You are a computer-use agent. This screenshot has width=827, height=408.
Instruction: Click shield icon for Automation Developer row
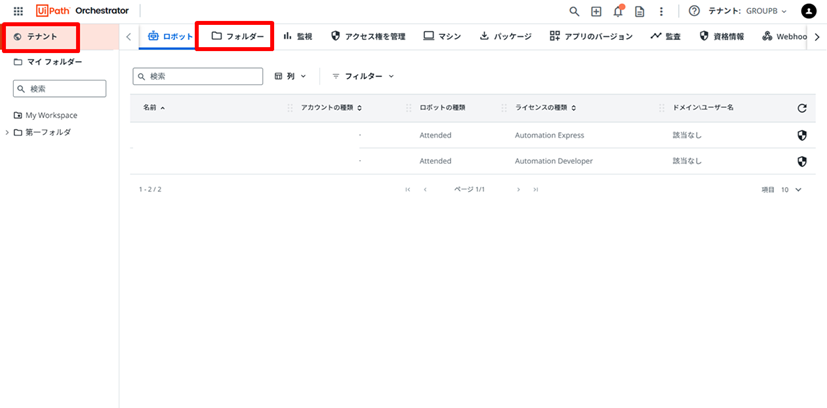802,161
